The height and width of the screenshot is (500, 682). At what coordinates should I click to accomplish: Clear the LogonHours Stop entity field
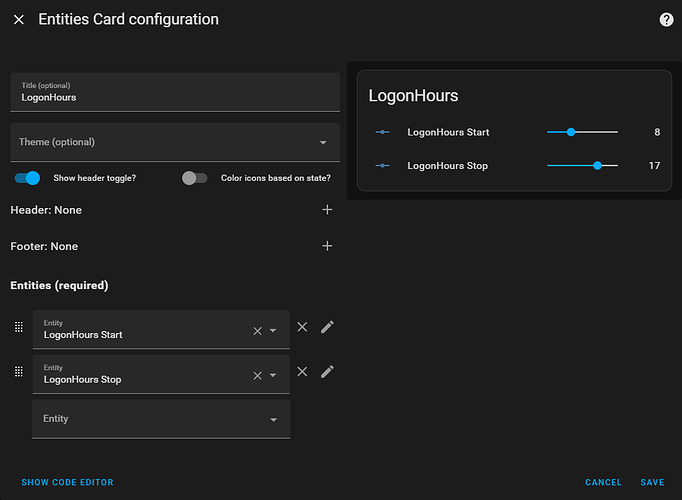[x=257, y=376]
